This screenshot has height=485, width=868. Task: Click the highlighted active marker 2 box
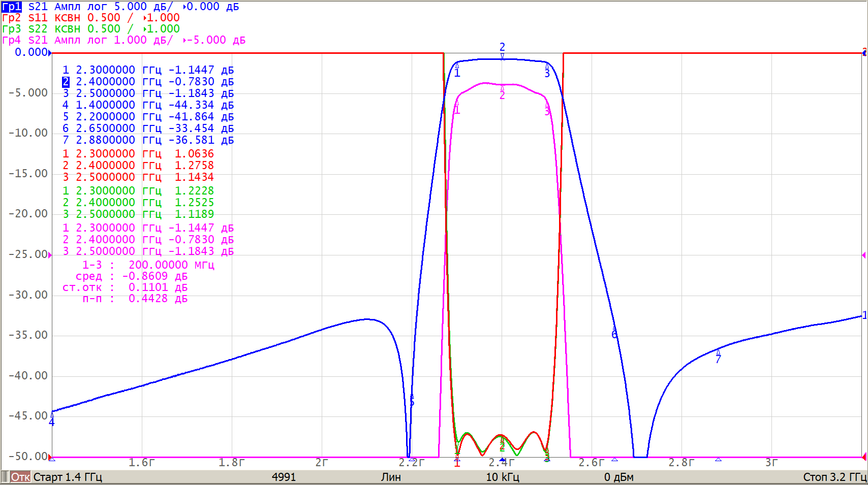pyautogui.click(x=66, y=82)
